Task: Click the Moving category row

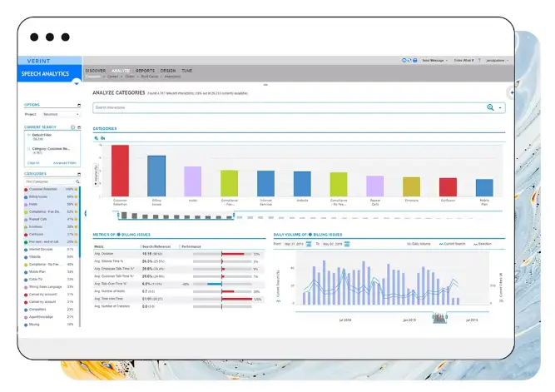Action: (x=49, y=325)
